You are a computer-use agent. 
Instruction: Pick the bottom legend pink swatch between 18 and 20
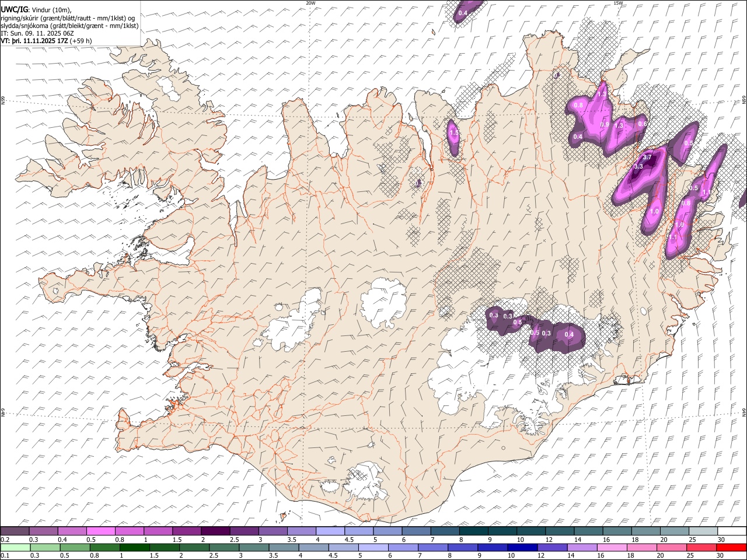(x=641, y=547)
